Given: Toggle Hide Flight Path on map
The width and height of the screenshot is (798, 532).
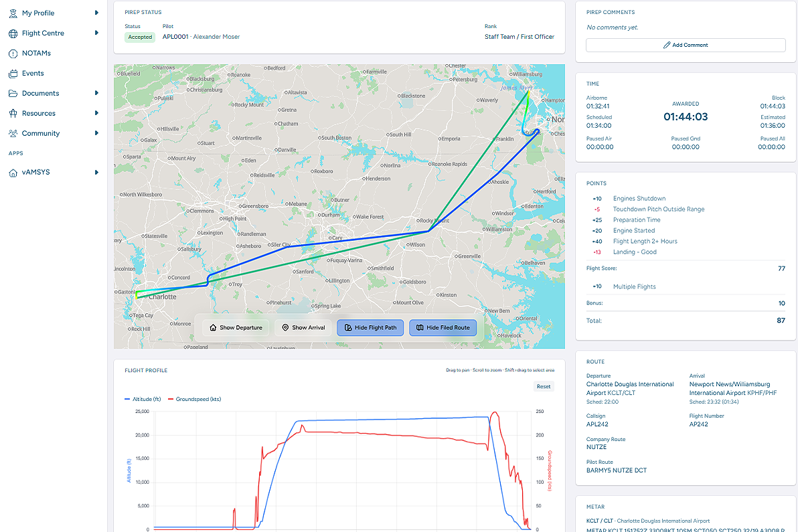Looking at the screenshot, I should click(x=370, y=327).
